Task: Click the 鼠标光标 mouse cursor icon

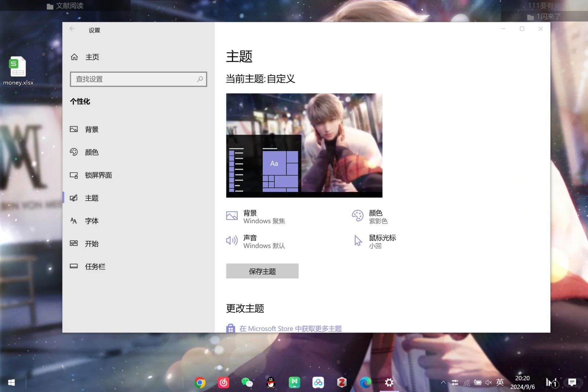Action: pos(358,240)
